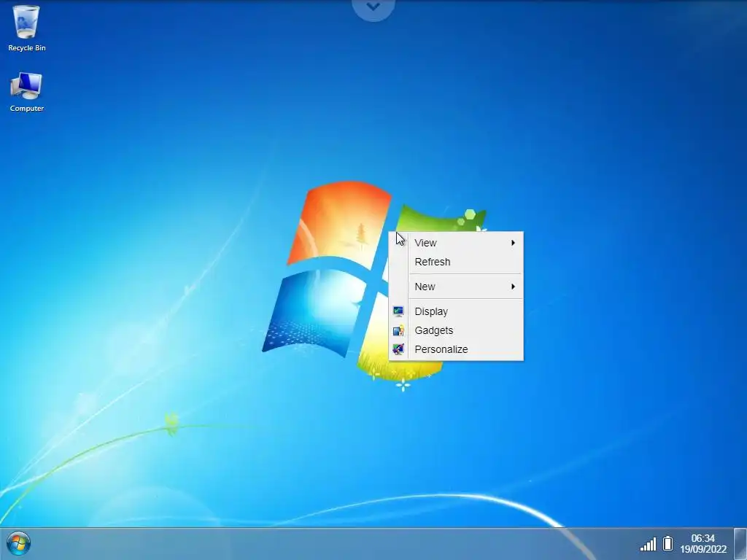
Task: Choose New in the context menu
Action: pyautogui.click(x=456, y=287)
